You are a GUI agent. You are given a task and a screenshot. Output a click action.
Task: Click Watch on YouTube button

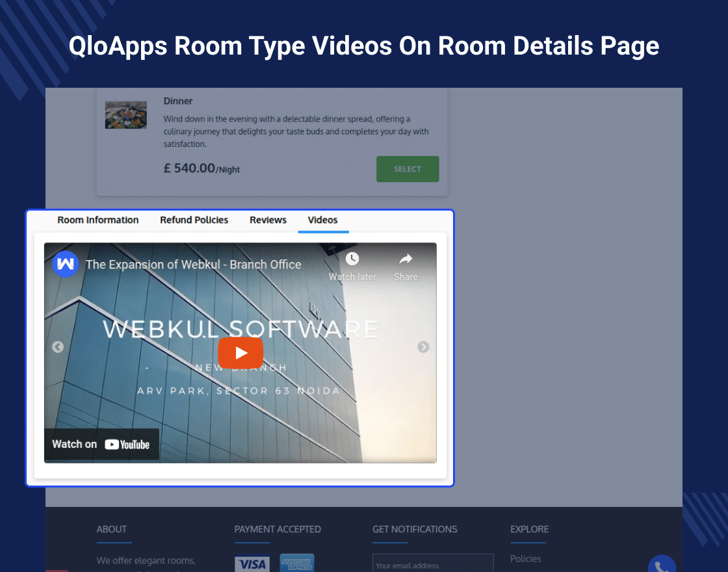point(101,445)
